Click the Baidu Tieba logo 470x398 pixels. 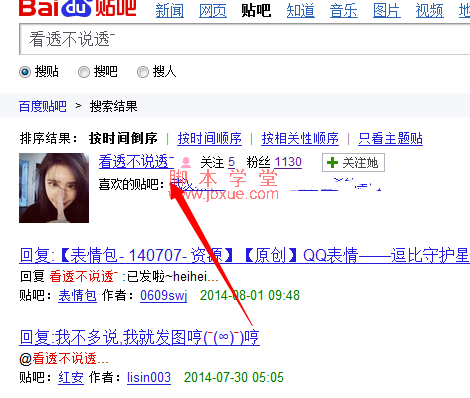(x=77, y=8)
